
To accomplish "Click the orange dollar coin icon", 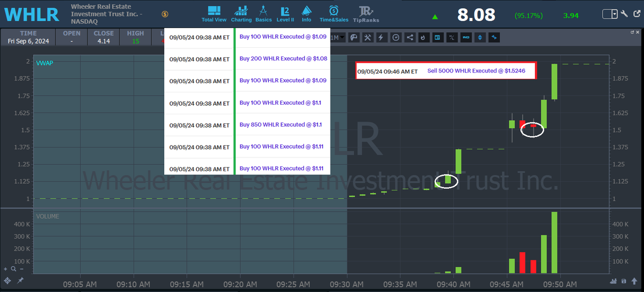I will click(x=165, y=14).
